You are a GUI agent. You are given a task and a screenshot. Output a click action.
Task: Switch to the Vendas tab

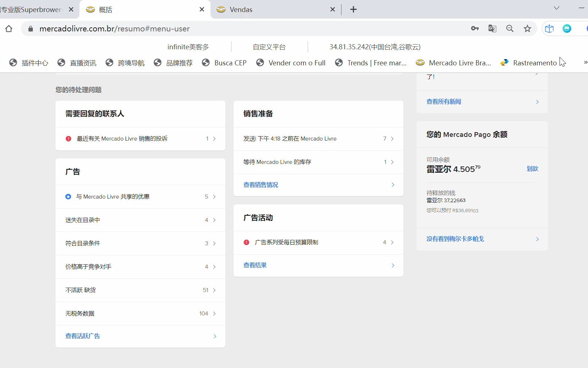pos(275,9)
